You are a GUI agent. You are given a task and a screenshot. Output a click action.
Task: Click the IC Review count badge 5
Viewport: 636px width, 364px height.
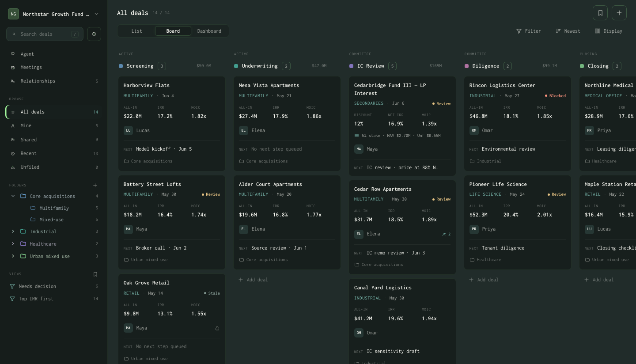tap(392, 66)
